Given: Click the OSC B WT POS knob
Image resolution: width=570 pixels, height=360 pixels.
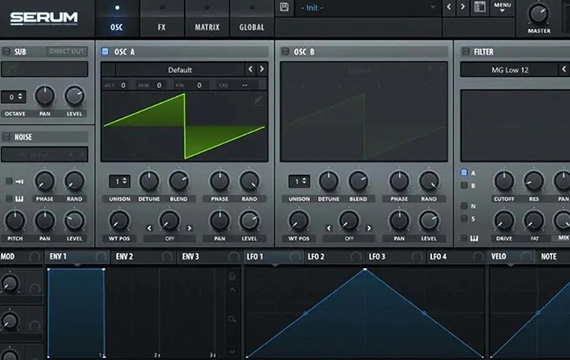Looking at the screenshot, I should [299, 221].
